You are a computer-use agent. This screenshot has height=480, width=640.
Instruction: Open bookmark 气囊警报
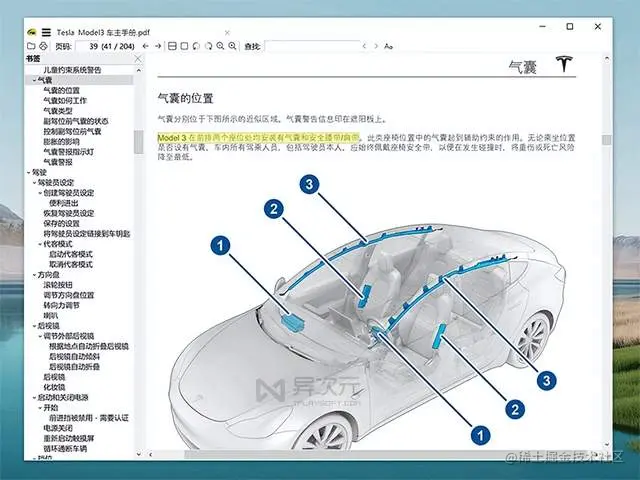click(x=58, y=162)
